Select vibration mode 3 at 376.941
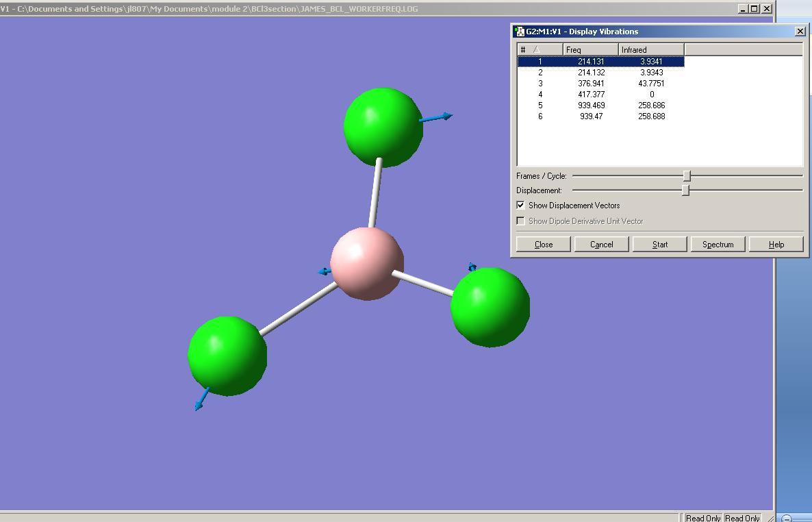 point(600,84)
